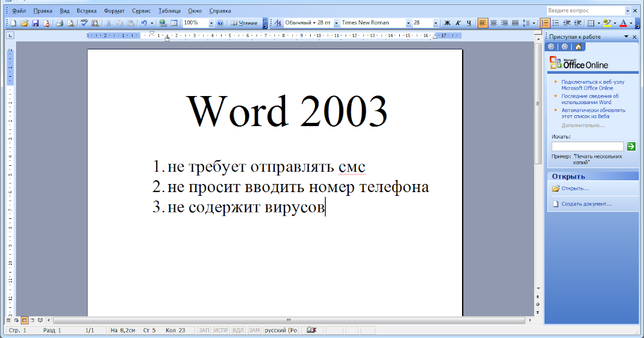644x338 pixels.
Task: Click the Open folder toolbar icon
Action: [x=25, y=23]
